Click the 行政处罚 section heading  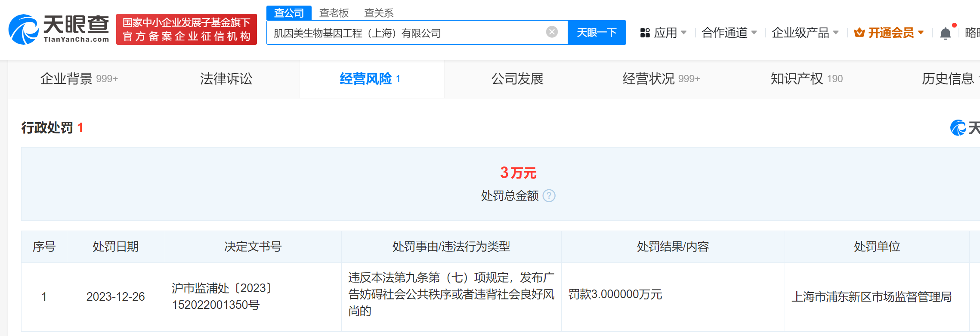[x=47, y=128]
